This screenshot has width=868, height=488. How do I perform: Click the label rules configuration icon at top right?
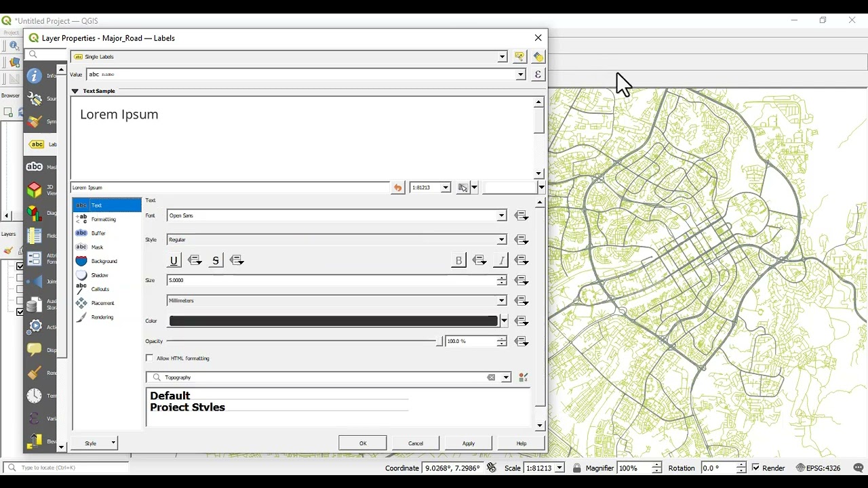pos(538,57)
